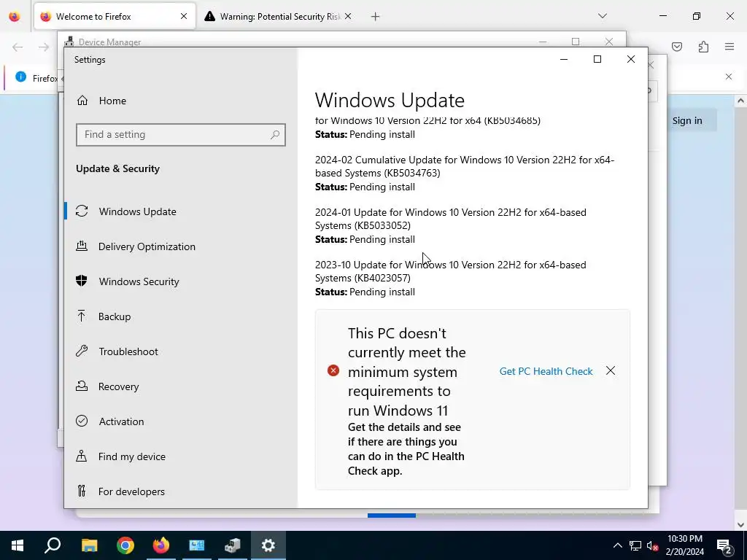Open Windows Update section
Viewport: 747px width, 560px height.
(x=137, y=211)
